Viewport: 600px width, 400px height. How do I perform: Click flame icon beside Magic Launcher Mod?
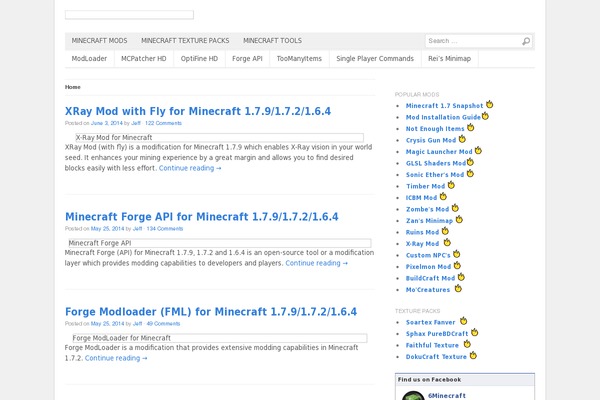pyautogui.click(x=478, y=150)
